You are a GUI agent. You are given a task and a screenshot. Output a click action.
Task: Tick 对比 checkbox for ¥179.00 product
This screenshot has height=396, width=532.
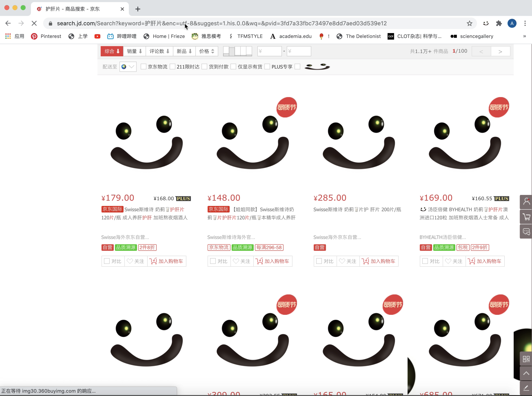pyautogui.click(x=107, y=261)
